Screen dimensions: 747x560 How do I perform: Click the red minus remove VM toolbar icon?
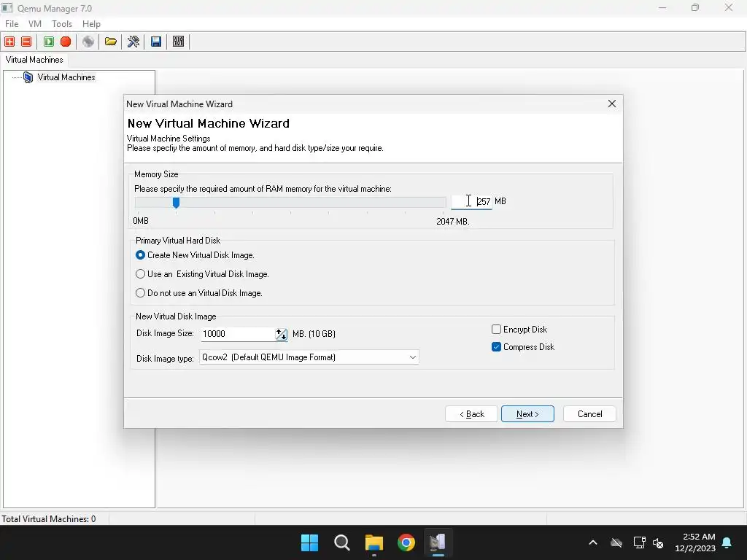27,42
